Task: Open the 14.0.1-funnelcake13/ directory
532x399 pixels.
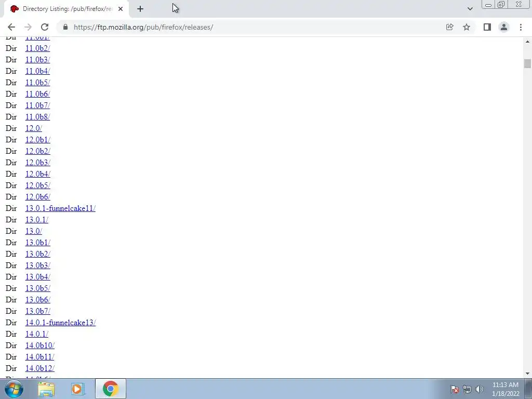Action: tap(60, 323)
